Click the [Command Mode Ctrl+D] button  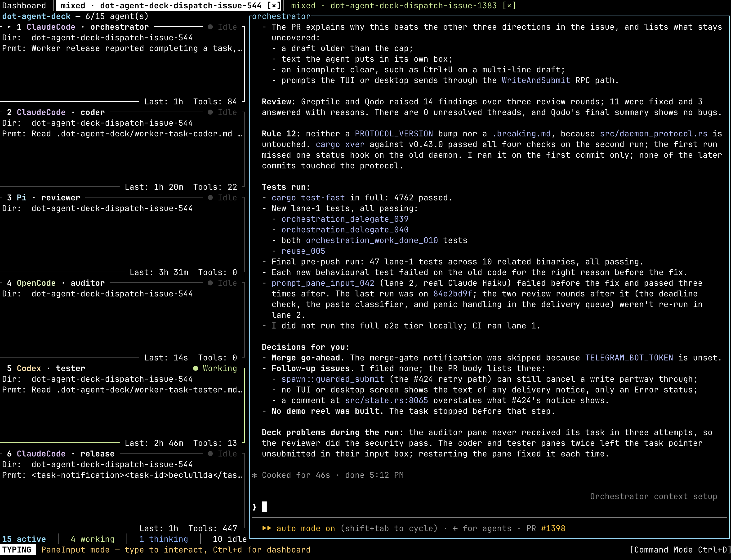(680, 550)
